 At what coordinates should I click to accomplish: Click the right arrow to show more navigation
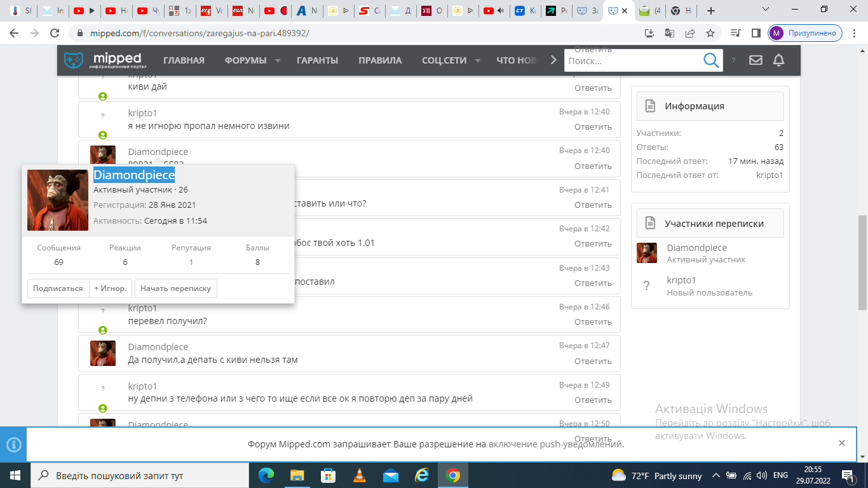pyautogui.click(x=553, y=60)
